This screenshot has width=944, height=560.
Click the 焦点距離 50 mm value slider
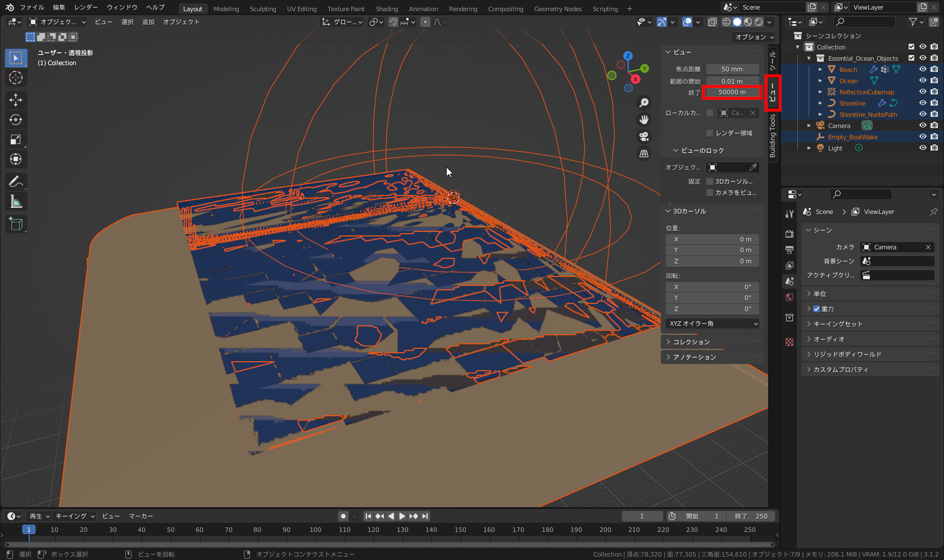click(x=732, y=69)
